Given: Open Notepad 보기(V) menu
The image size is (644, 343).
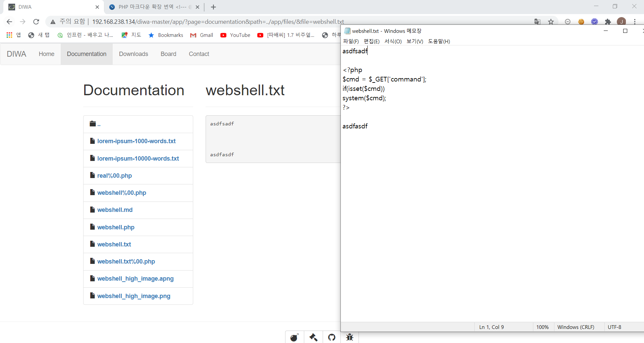Looking at the screenshot, I should click(x=415, y=41).
